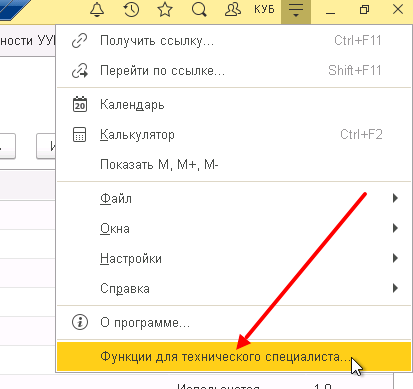Viewport: 413px width, 389px height.
Task: Open favorites star icon
Action: [165, 10]
